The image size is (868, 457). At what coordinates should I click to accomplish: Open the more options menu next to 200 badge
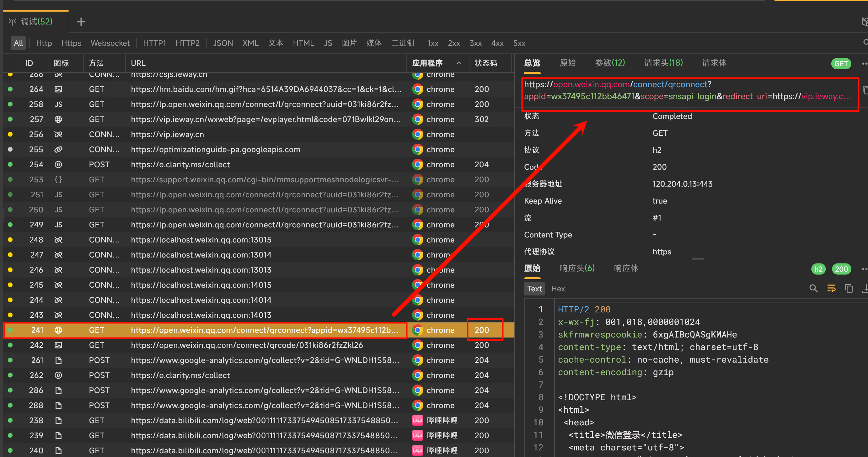865,269
